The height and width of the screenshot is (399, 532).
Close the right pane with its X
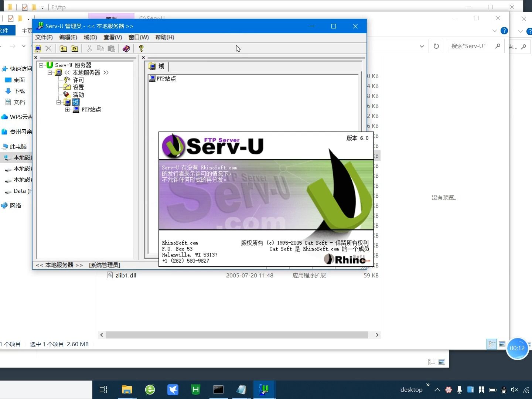pos(143,57)
